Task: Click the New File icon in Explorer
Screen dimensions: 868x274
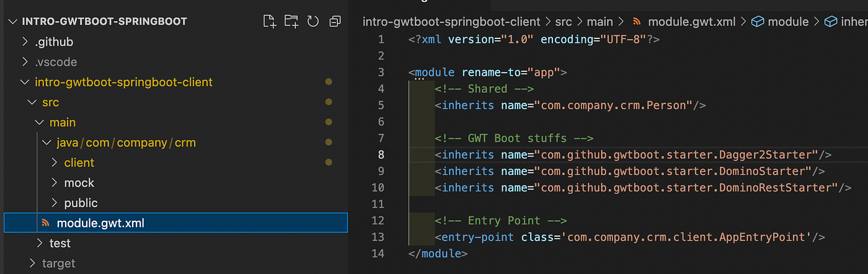Action: (270, 22)
